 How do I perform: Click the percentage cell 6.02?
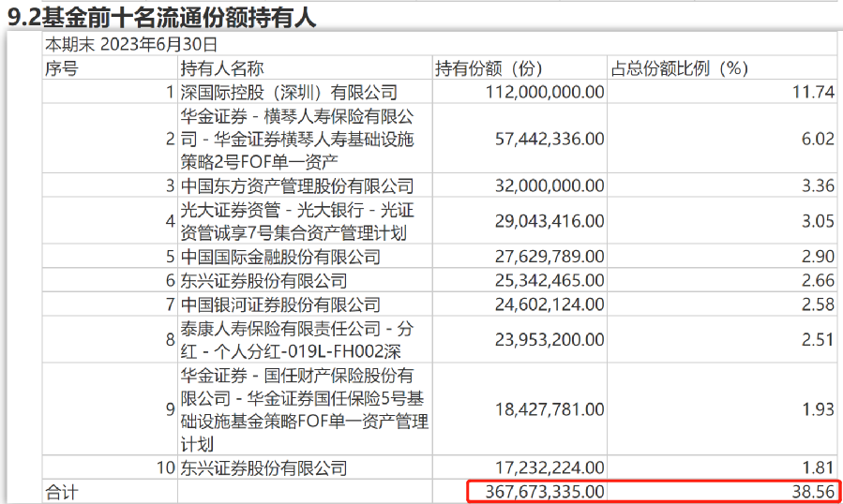[818, 139]
